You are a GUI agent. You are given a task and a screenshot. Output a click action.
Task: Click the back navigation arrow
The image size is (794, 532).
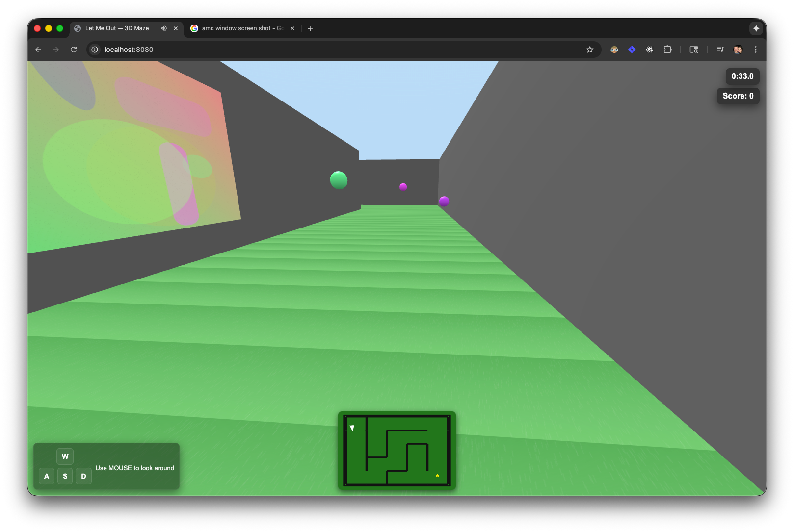coord(38,50)
